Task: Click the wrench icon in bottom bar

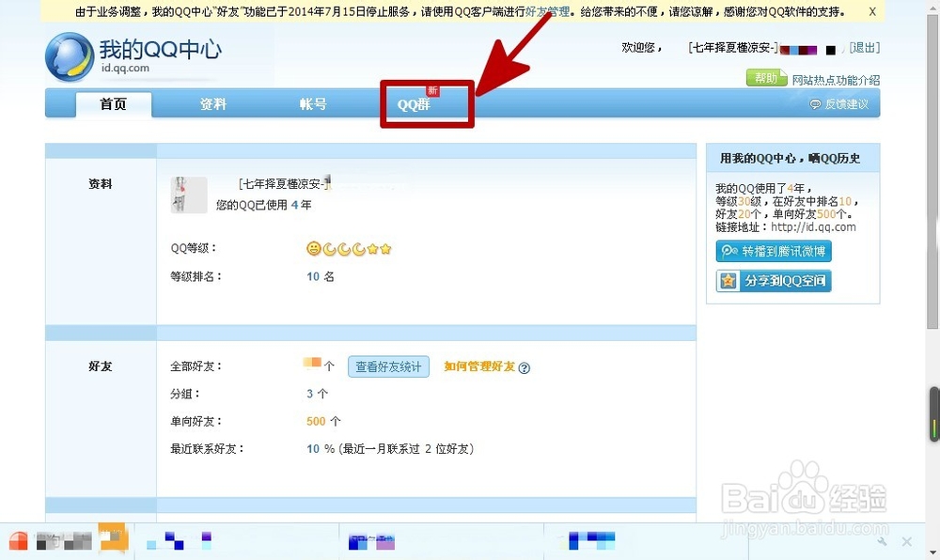Action: pyautogui.click(x=882, y=541)
